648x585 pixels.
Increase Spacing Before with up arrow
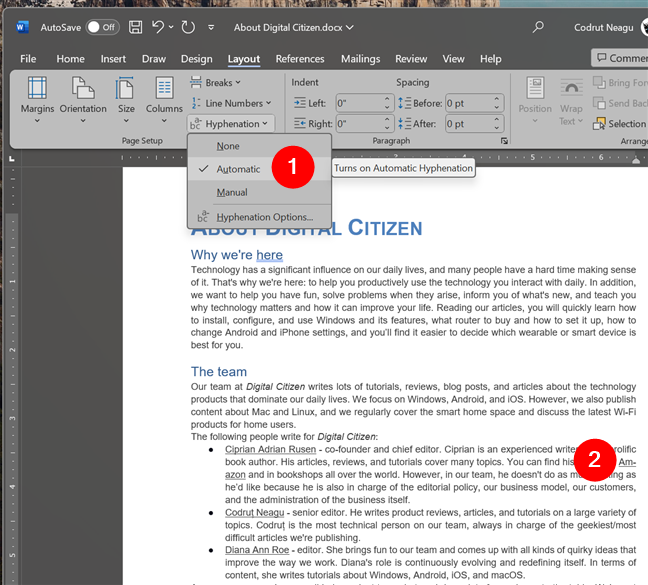tap(497, 99)
